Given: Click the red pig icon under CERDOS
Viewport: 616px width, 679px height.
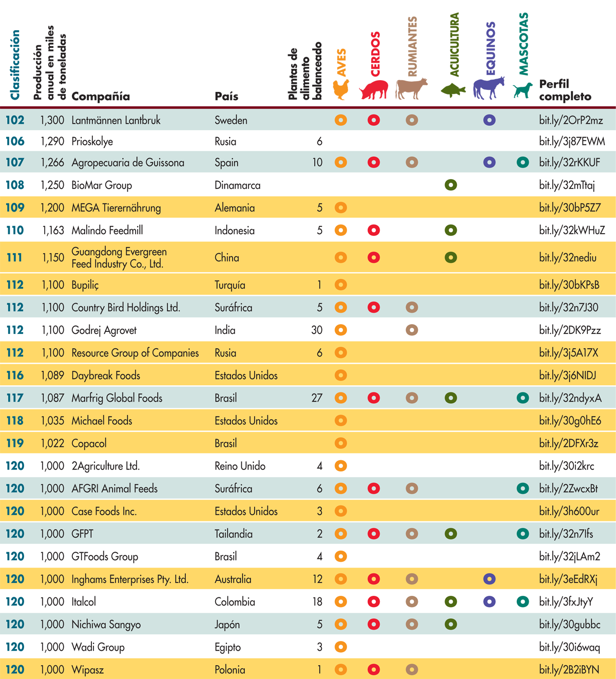Looking at the screenshot, I should tap(374, 90).
